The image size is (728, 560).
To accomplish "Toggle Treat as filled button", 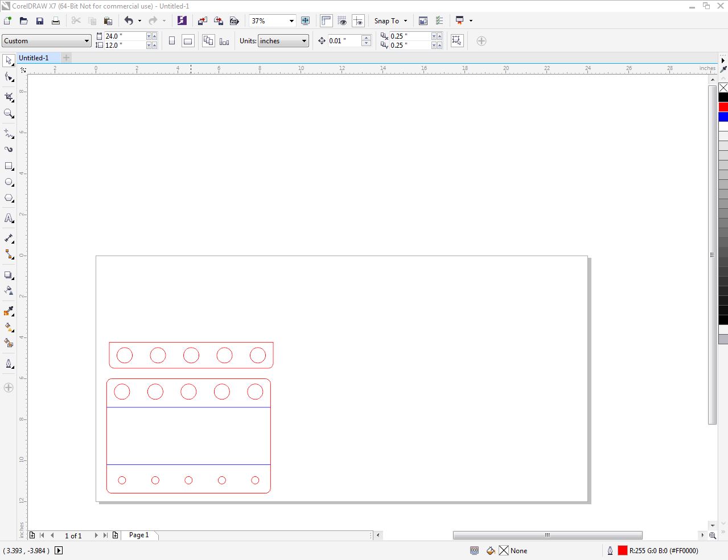I will pyautogui.click(x=456, y=41).
